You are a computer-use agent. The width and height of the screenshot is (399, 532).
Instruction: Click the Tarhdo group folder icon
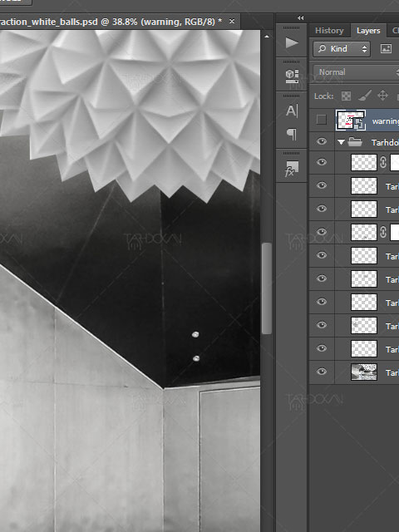click(355, 142)
